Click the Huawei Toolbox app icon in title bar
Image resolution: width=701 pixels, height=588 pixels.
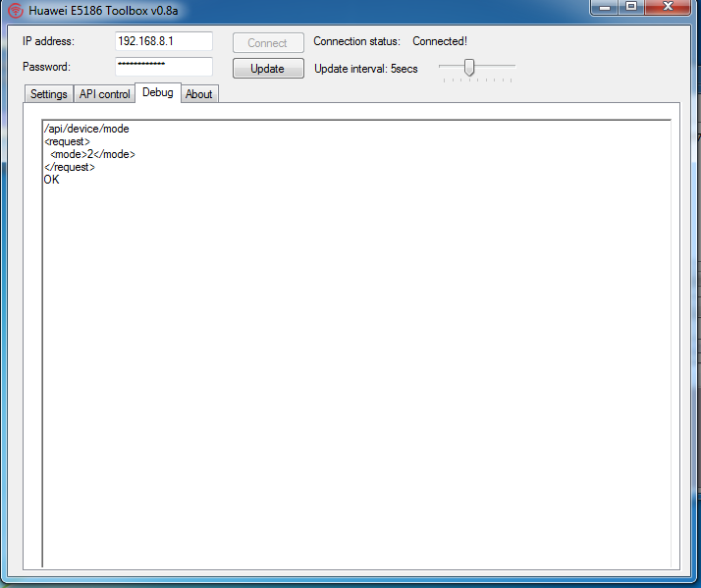(16, 10)
